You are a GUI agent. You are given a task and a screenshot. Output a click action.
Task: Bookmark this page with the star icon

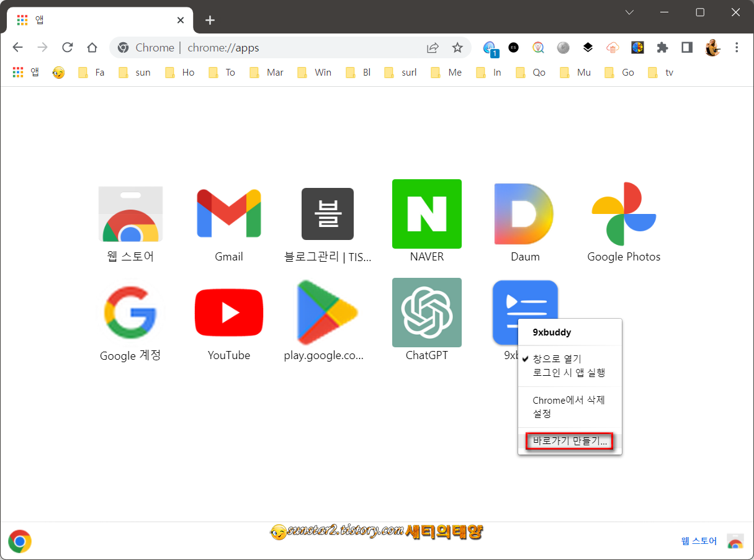(457, 48)
